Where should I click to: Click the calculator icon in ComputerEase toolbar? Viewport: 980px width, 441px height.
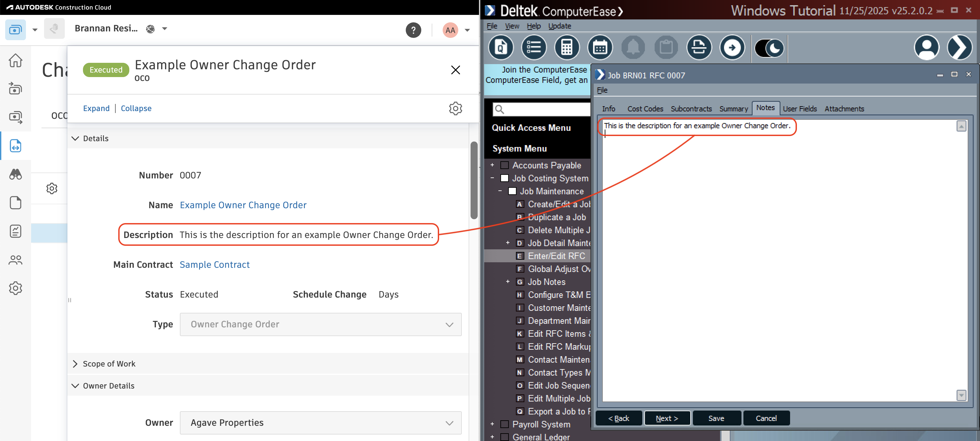pos(566,48)
